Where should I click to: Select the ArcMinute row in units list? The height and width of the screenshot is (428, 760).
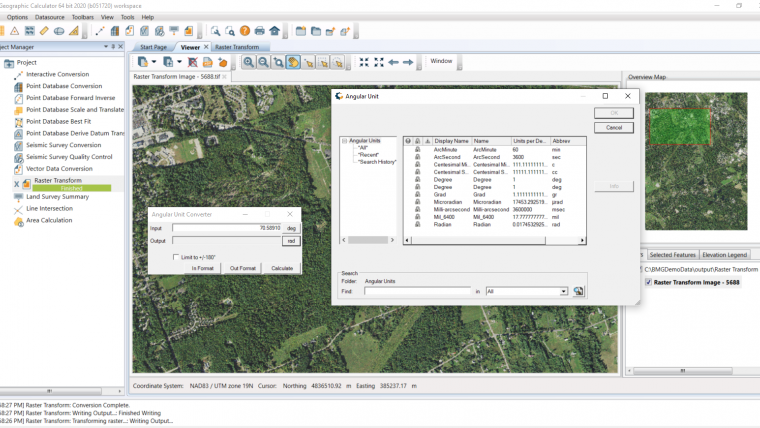tap(494, 150)
